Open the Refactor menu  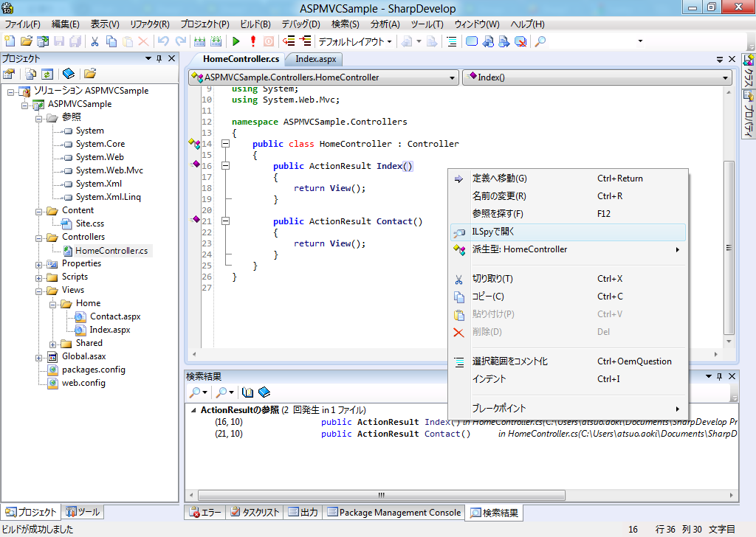click(x=149, y=24)
